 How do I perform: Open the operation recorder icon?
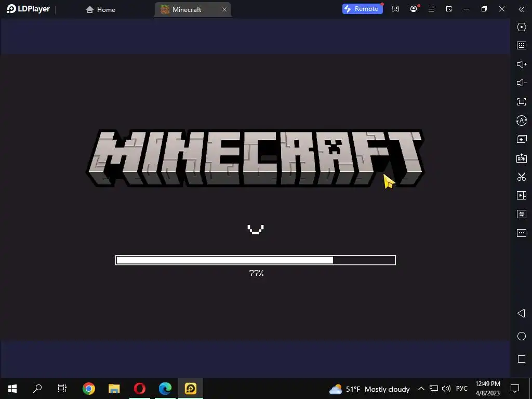[522, 121]
